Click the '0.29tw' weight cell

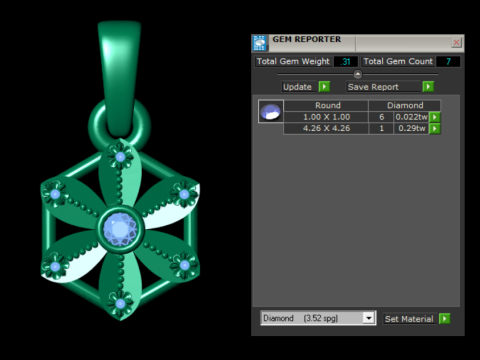point(411,128)
